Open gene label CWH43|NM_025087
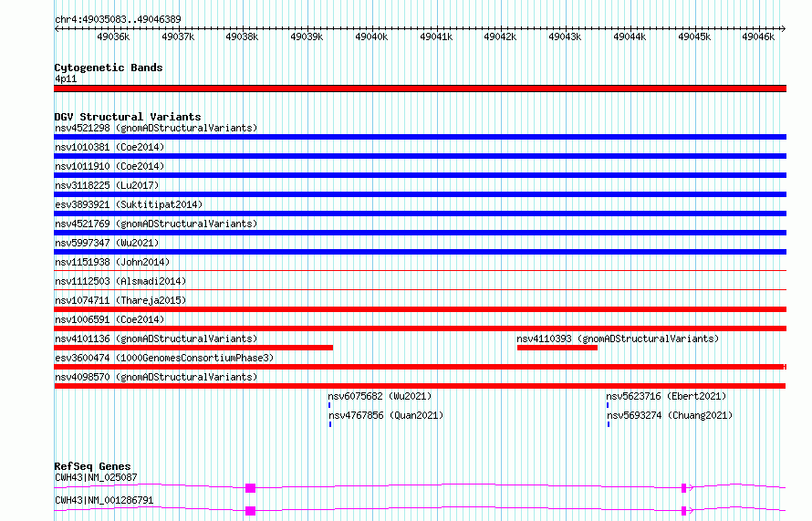Viewport: 812px width, 521px height. tap(96, 477)
